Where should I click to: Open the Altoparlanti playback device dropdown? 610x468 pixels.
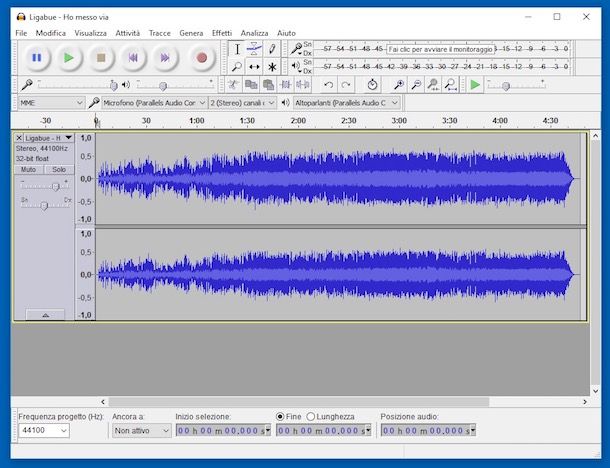coord(346,103)
